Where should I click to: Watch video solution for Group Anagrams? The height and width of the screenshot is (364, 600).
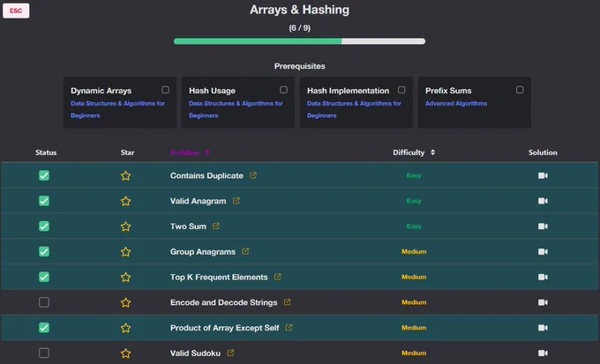point(543,251)
